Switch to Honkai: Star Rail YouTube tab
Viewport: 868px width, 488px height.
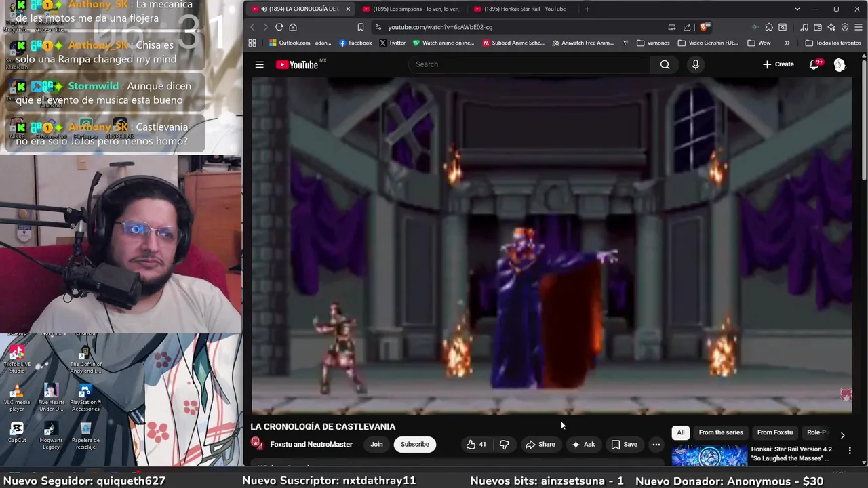click(522, 9)
